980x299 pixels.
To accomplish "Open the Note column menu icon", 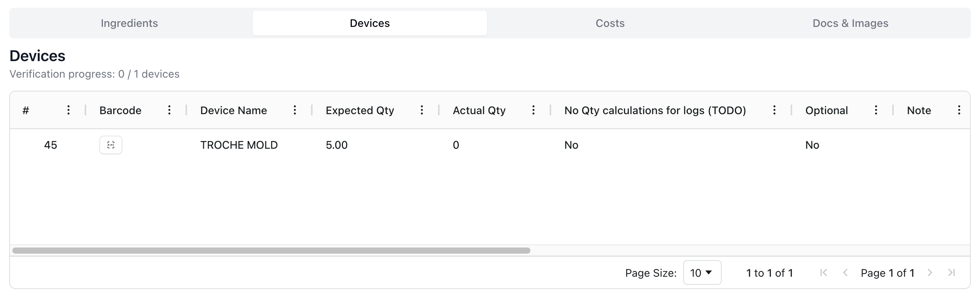I will tap(959, 110).
